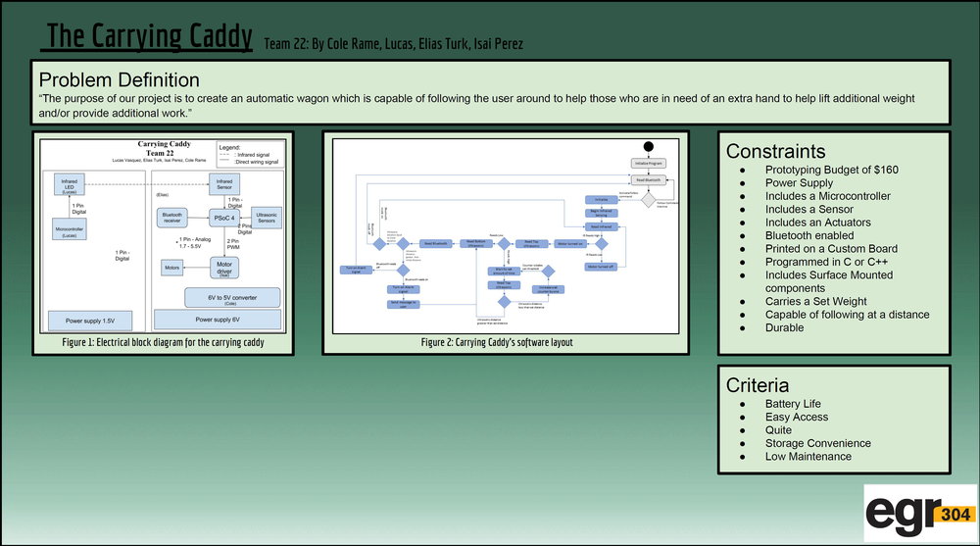Click the 'PSoC 4' block in Figure 1
980x546 pixels.
click(x=223, y=218)
